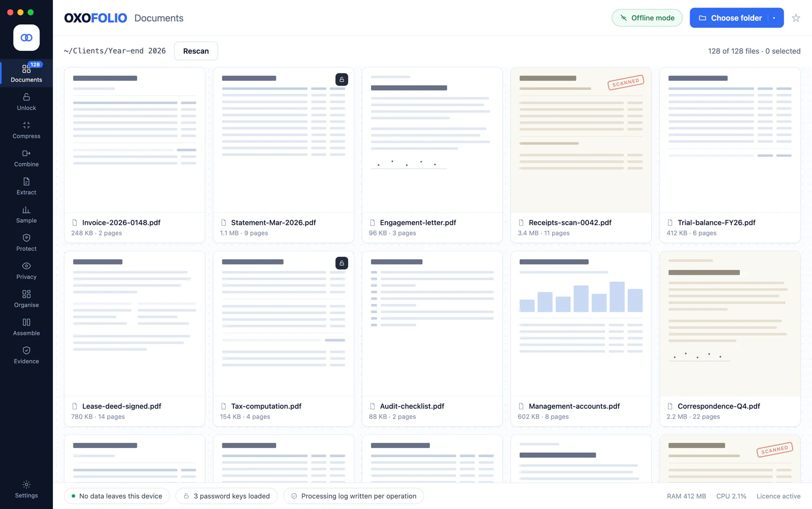The height and width of the screenshot is (509, 812).
Task: Click the Documents title in the header
Action: 159,18
